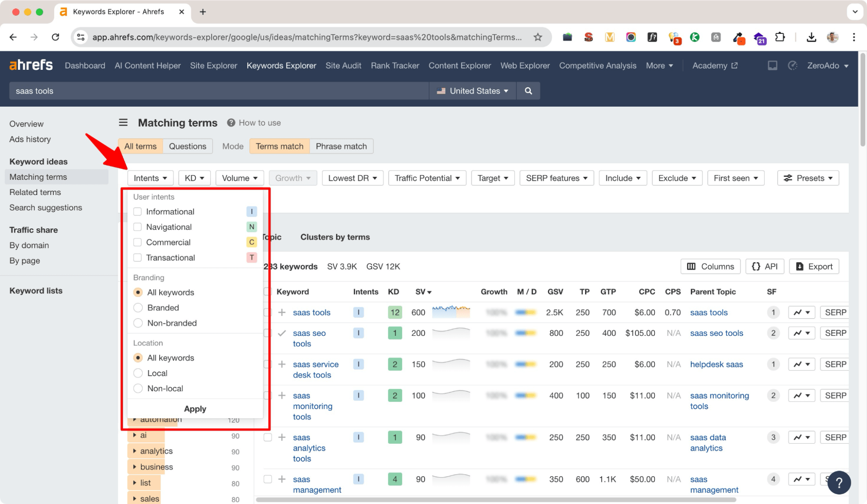
Task: Add saas tools keyword with plus icon
Action: pos(282,312)
